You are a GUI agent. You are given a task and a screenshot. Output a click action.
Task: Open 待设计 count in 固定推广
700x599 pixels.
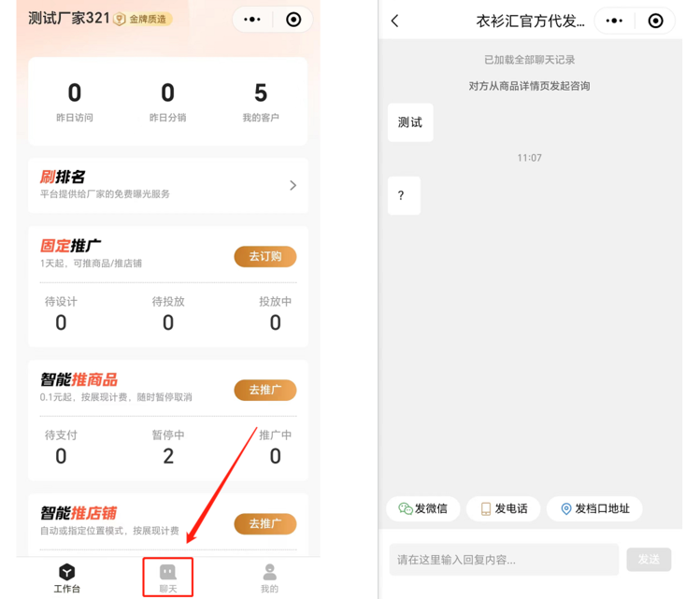coord(61,314)
